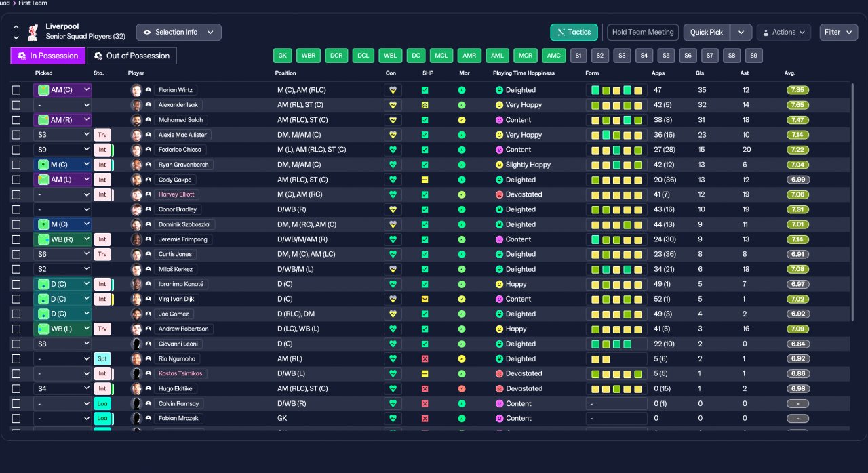Click Alexis Mac Allister's Trv status badge

point(102,135)
